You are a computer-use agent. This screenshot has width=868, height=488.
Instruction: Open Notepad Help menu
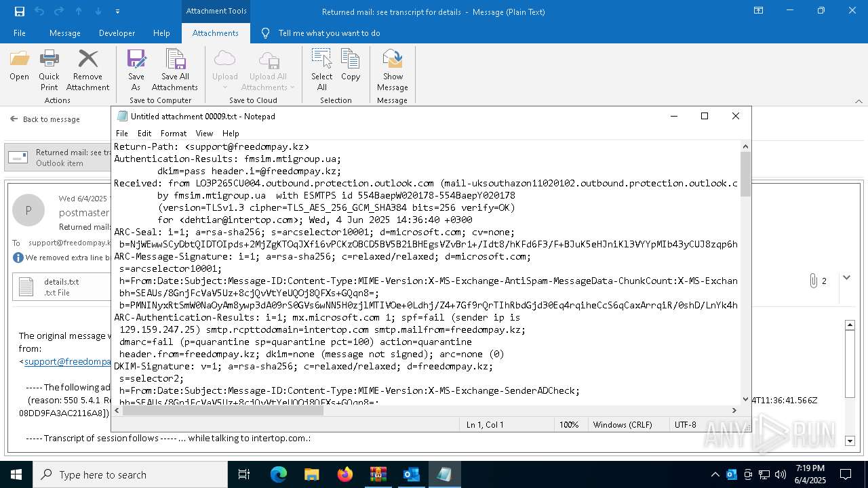coord(231,134)
